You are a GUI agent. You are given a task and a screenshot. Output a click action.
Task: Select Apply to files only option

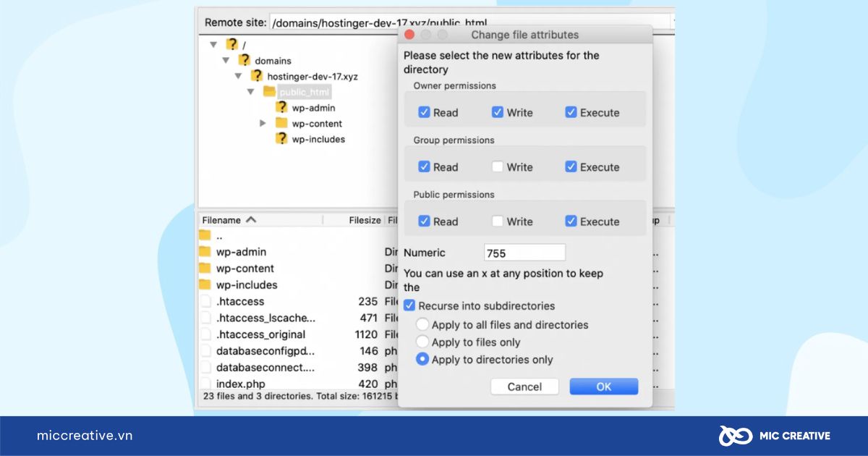click(422, 342)
